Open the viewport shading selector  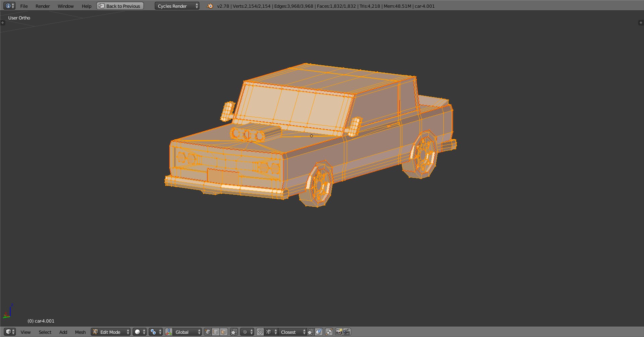click(140, 332)
